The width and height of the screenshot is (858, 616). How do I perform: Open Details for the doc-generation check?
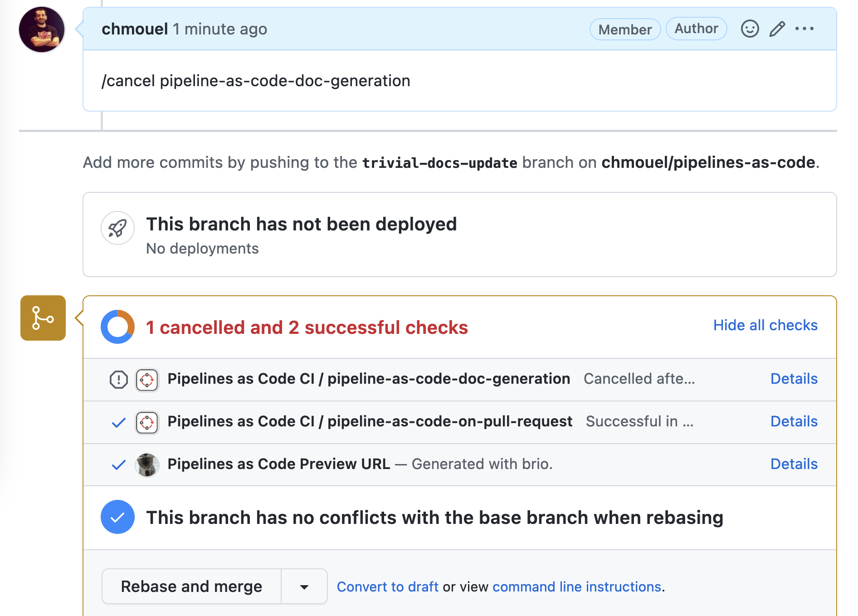794,379
